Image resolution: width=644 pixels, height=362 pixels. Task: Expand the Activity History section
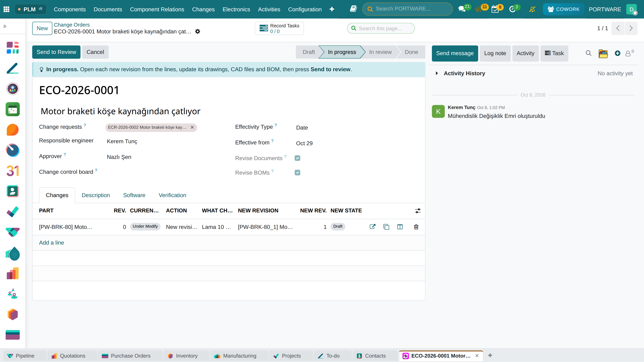437,73
